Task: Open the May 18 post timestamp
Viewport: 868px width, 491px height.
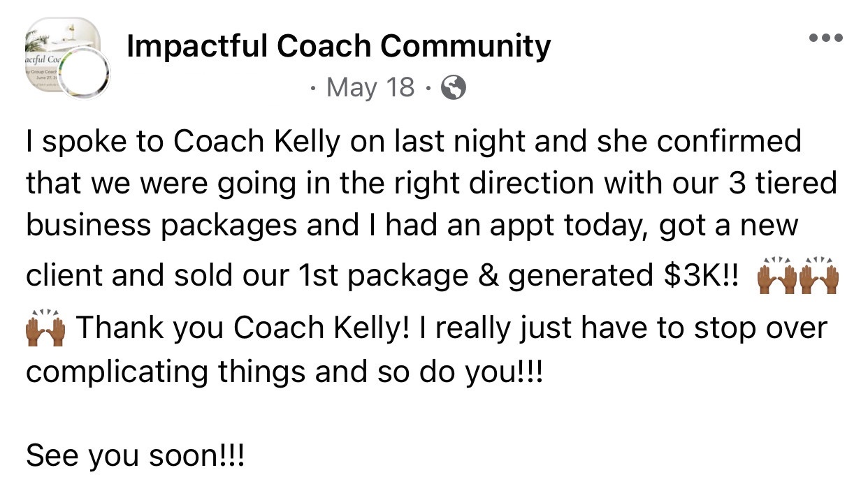Action: pyautogui.click(x=370, y=88)
